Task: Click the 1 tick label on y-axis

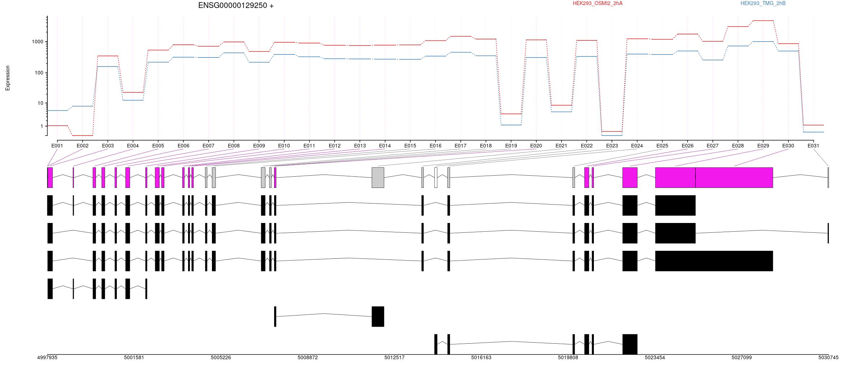Action: 42,126
